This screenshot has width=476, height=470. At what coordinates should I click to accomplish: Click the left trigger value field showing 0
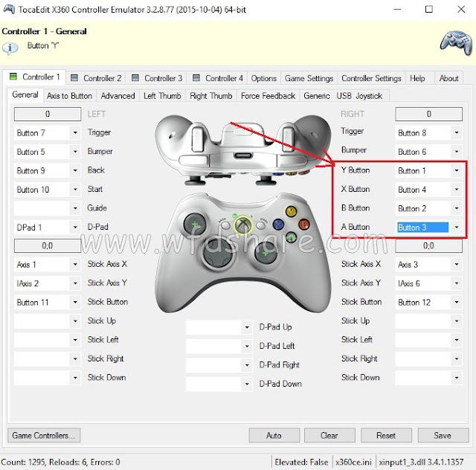tap(48, 114)
